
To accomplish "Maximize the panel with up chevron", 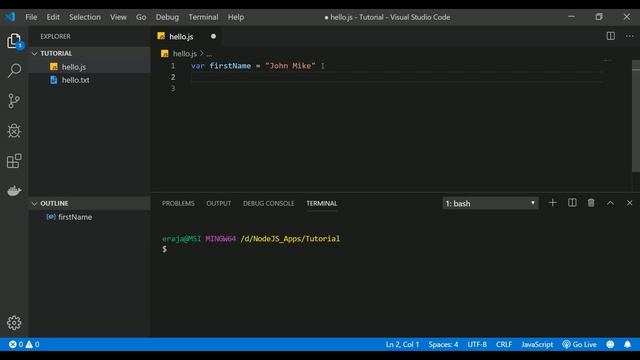I will pyautogui.click(x=610, y=203).
